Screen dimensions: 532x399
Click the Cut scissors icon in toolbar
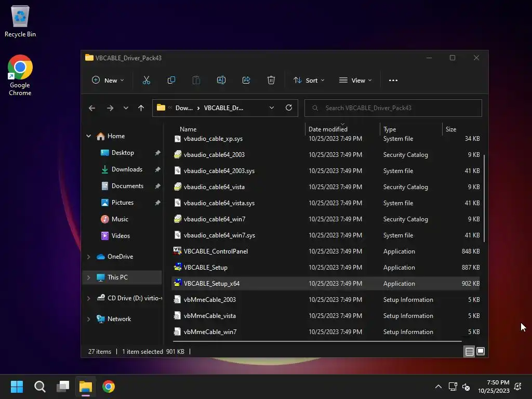point(146,81)
